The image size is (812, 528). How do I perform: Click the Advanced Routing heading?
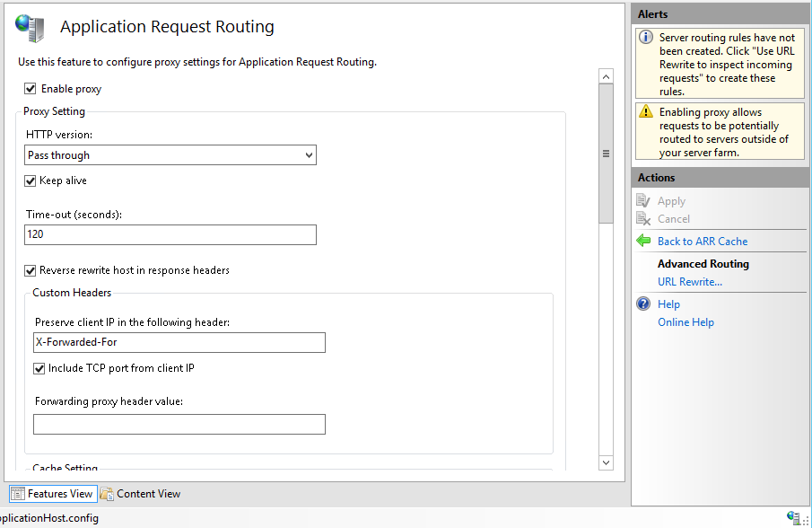(x=703, y=264)
